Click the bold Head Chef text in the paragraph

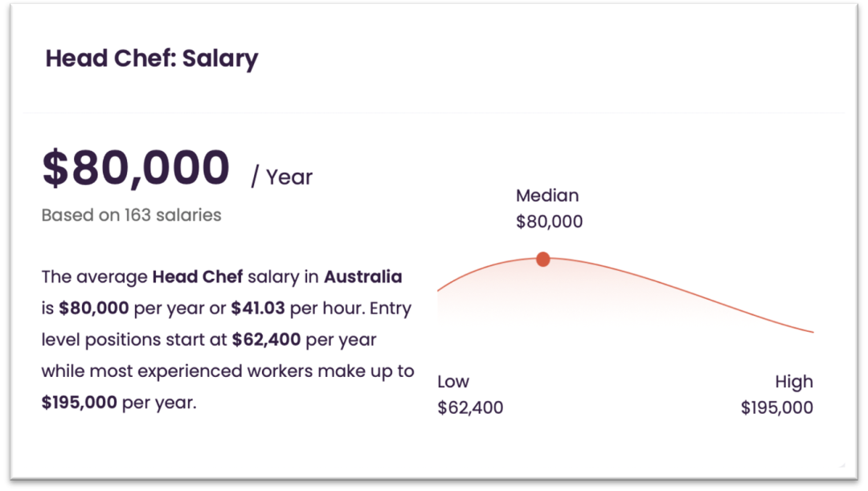tap(198, 276)
